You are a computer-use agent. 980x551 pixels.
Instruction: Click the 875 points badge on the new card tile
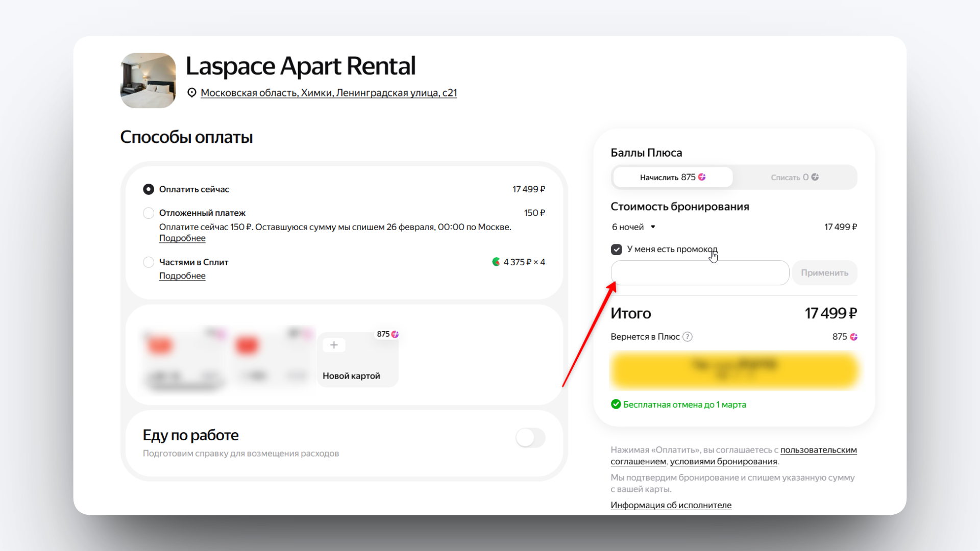click(387, 334)
